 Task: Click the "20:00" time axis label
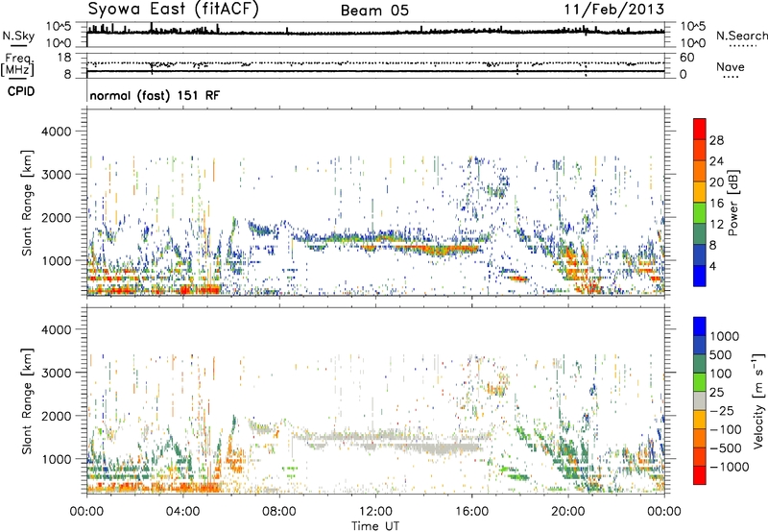point(568,512)
